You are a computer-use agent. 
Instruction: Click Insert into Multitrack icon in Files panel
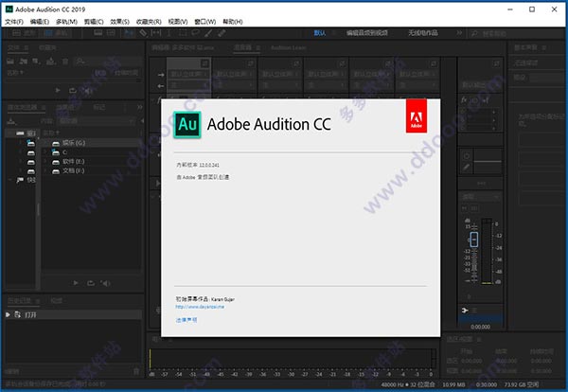click(51, 62)
